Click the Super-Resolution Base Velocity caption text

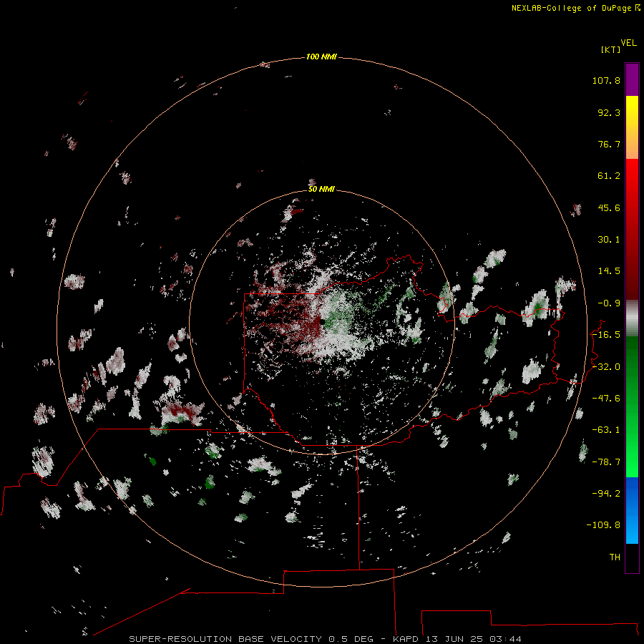[x=325, y=639]
